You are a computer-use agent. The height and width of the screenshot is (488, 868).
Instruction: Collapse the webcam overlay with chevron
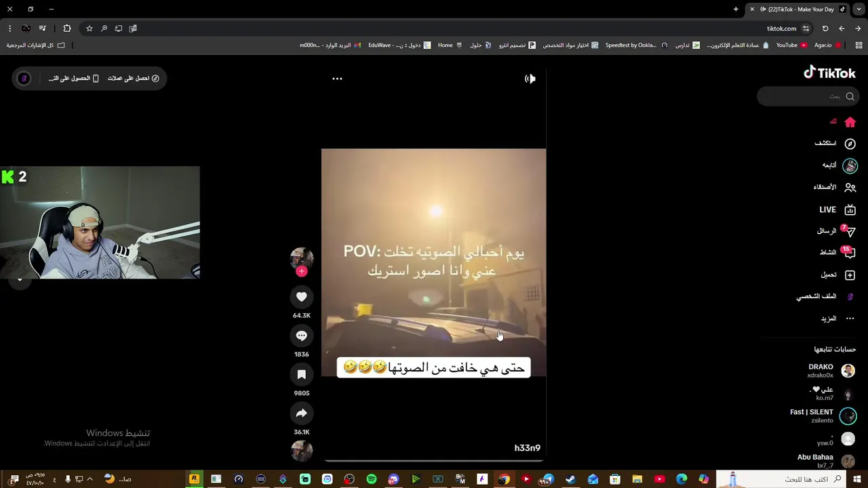pyautogui.click(x=20, y=279)
